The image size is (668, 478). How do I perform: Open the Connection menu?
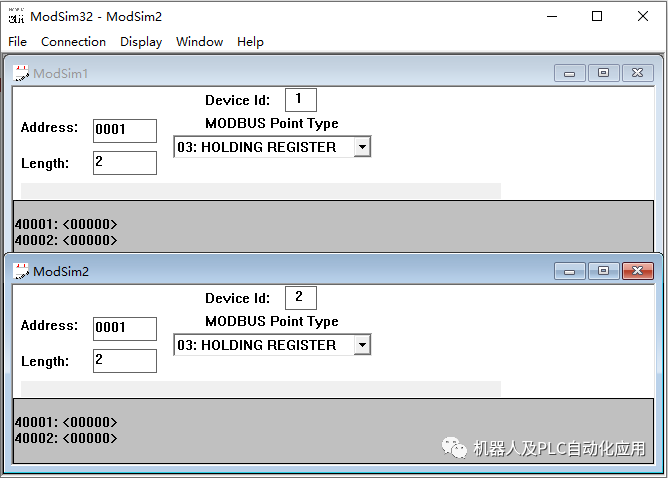tap(73, 42)
